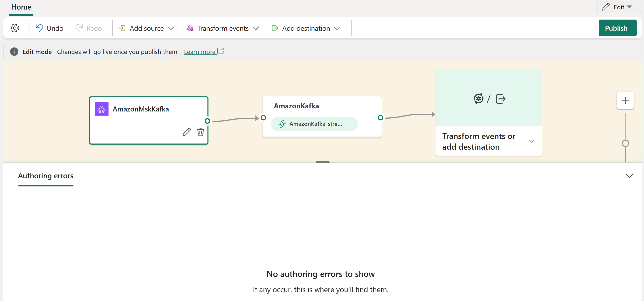Click the Publish button to go live
Image resolution: width=644 pixels, height=301 pixels.
[x=616, y=28]
